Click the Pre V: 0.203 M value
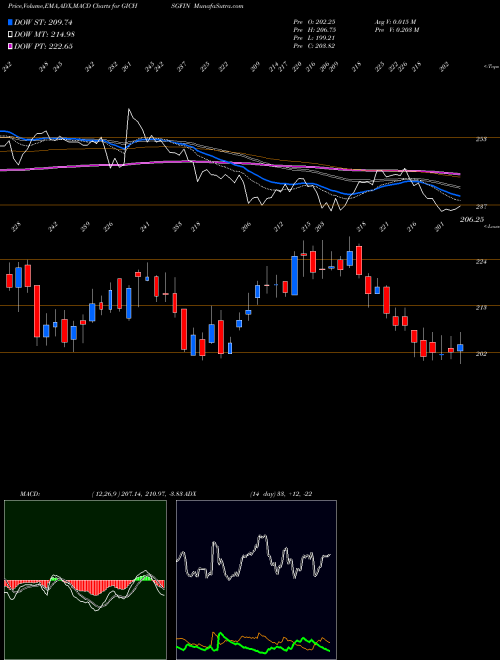 click(396, 30)
